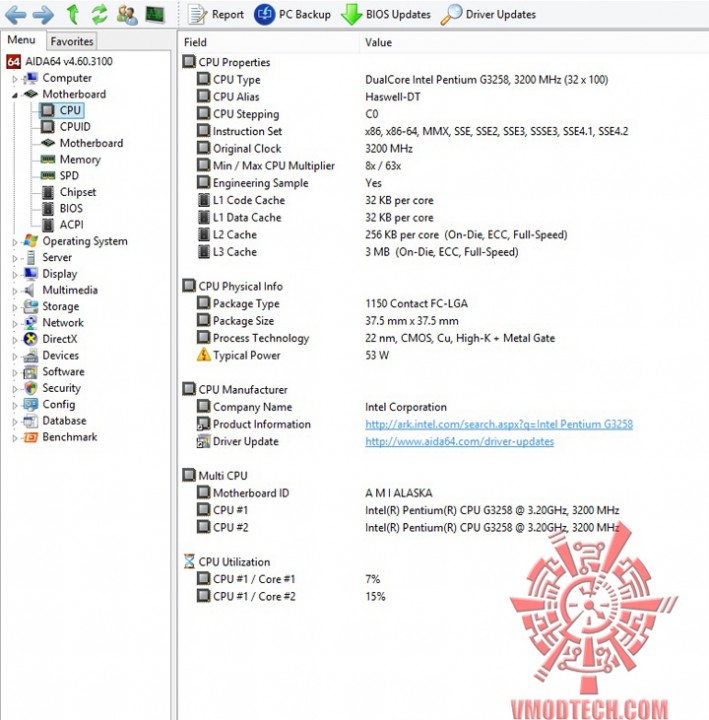Screen dimensions: 709x720
Task: Select the CPU item in the tree
Action: pos(61,110)
